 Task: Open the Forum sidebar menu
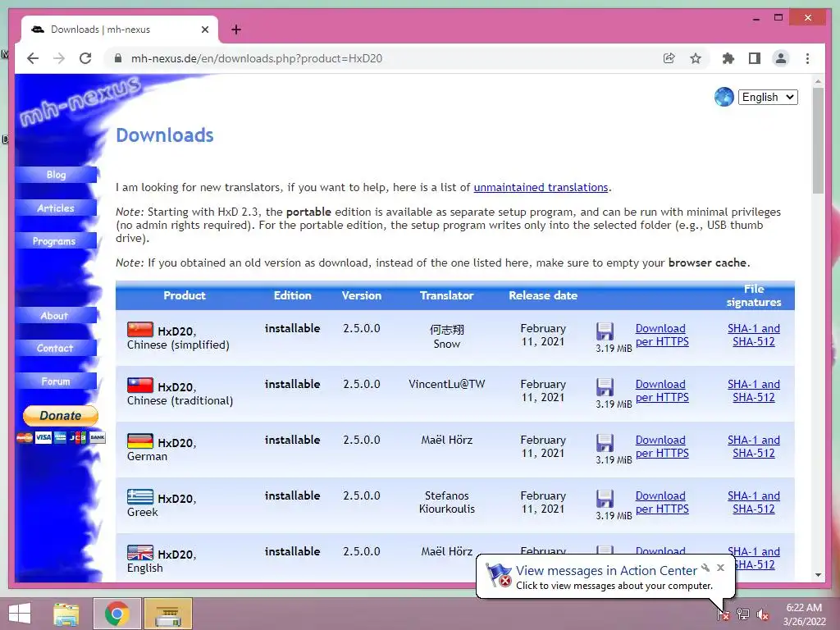click(x=57, y=381)
